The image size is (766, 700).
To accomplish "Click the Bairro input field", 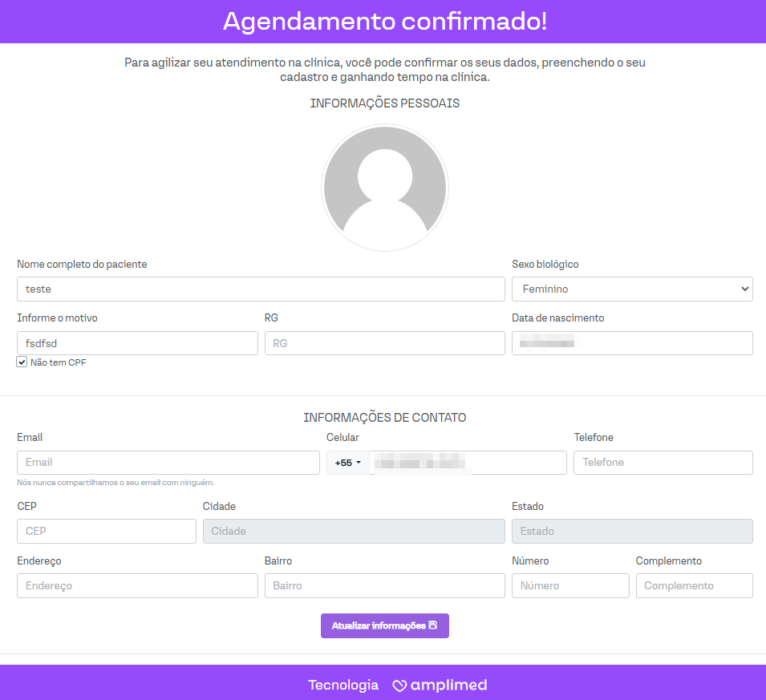I will [x=384, y=585].
